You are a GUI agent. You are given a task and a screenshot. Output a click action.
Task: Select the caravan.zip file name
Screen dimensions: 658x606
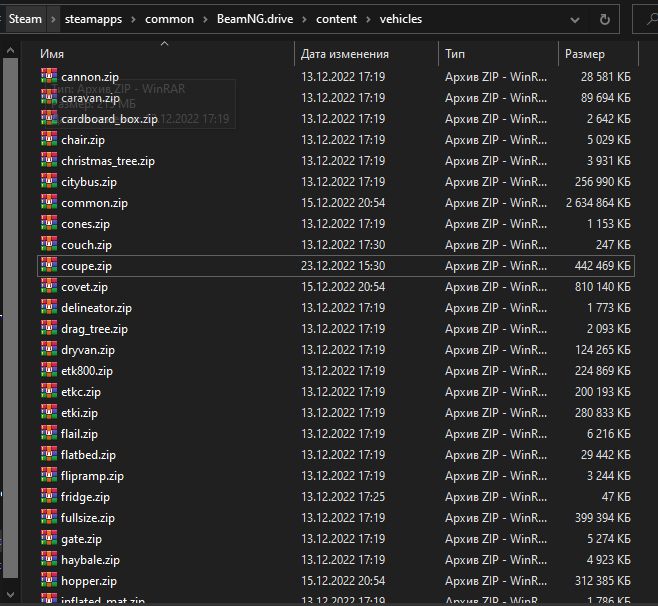[x=90, y=98]
